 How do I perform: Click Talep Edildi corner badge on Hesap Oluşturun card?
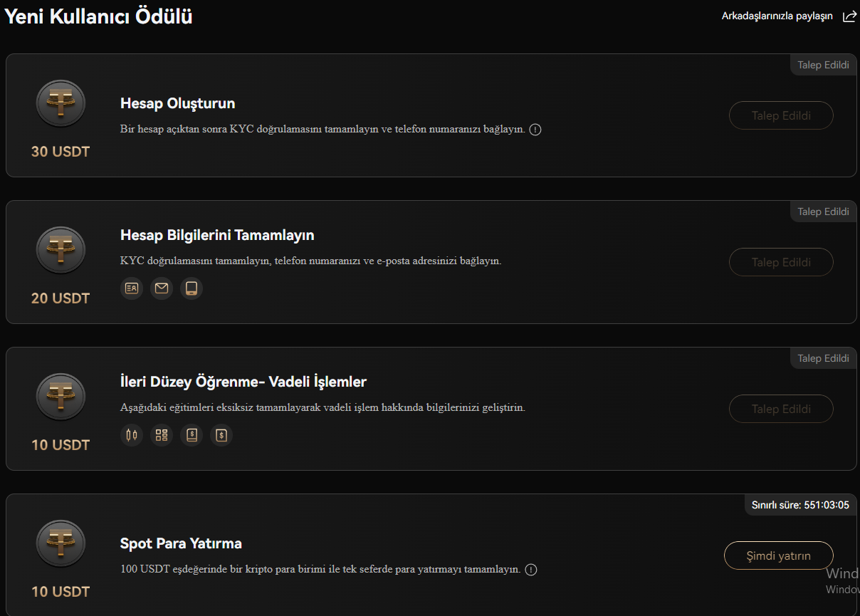(823, 65)
